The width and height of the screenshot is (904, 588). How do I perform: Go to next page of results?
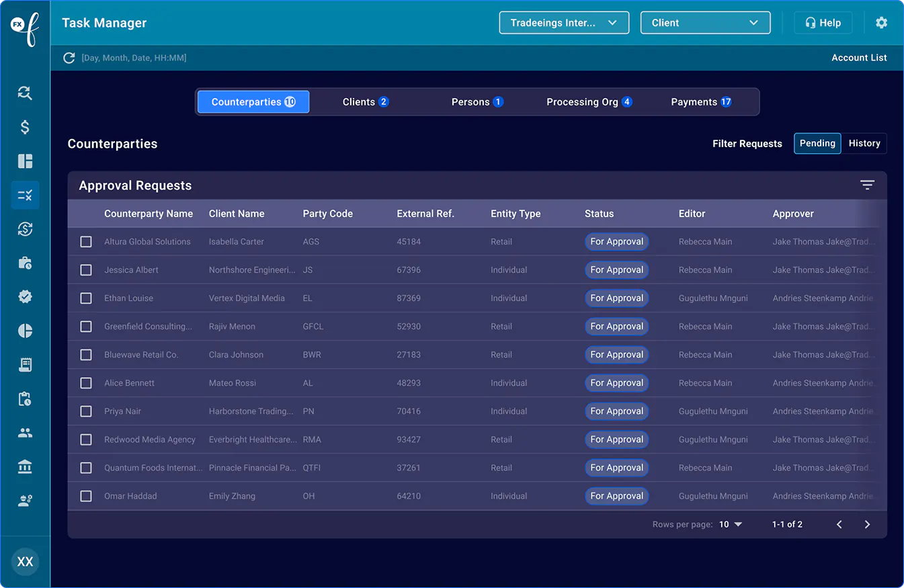click(867, 524)
